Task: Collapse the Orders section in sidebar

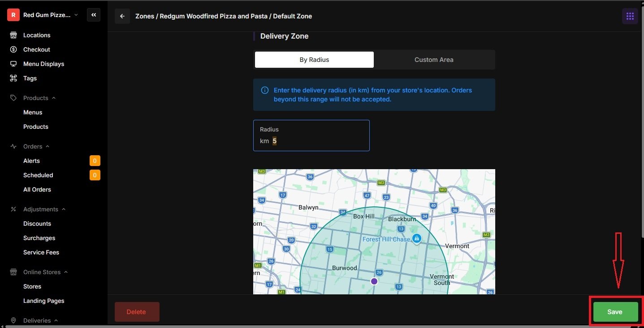Action: point(30,146)
